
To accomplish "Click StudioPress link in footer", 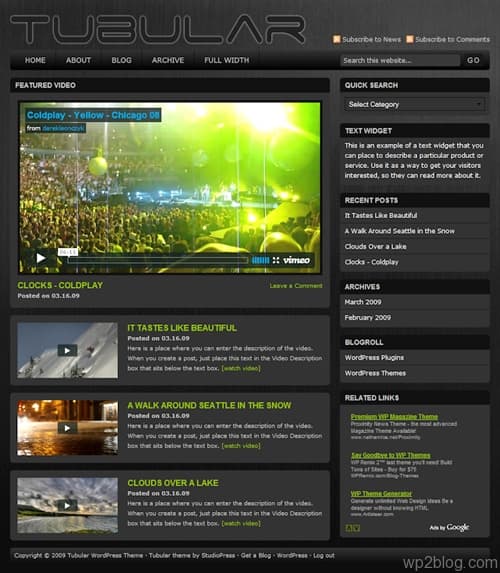I will [218, 555].
